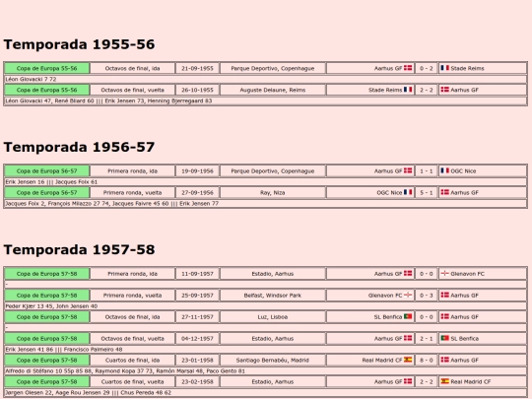
Task: Click the French flag in the 26-10-1955 match row
Action: click(x=408, y=90)
